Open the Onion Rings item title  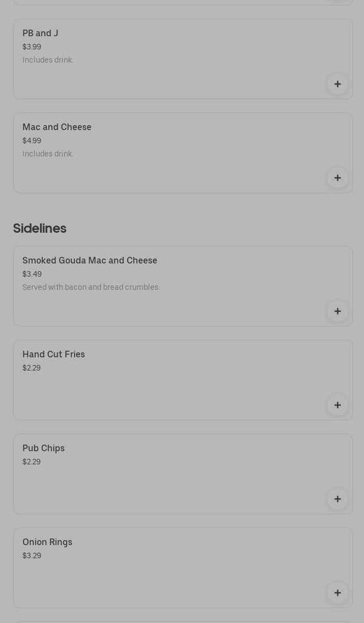pos(47,542)
